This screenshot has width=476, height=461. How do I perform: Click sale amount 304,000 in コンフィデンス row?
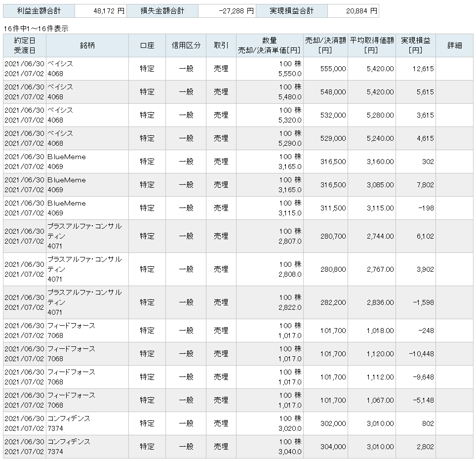pyautogui.click(x=333, y=447)
